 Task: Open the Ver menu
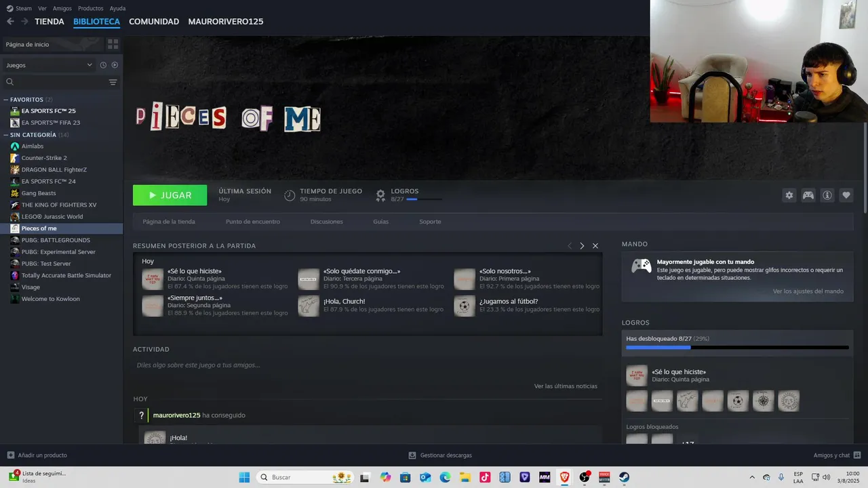(x=42, y=8)
